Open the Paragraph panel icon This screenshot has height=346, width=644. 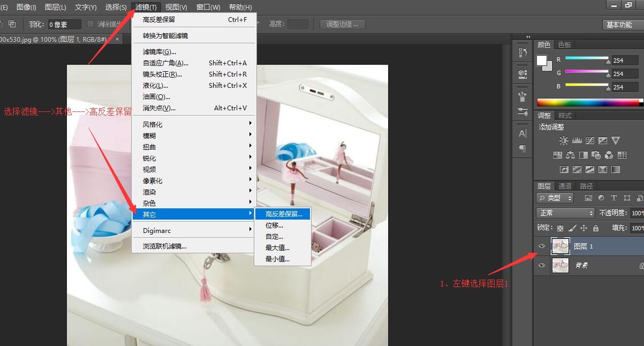click(522, 148)
